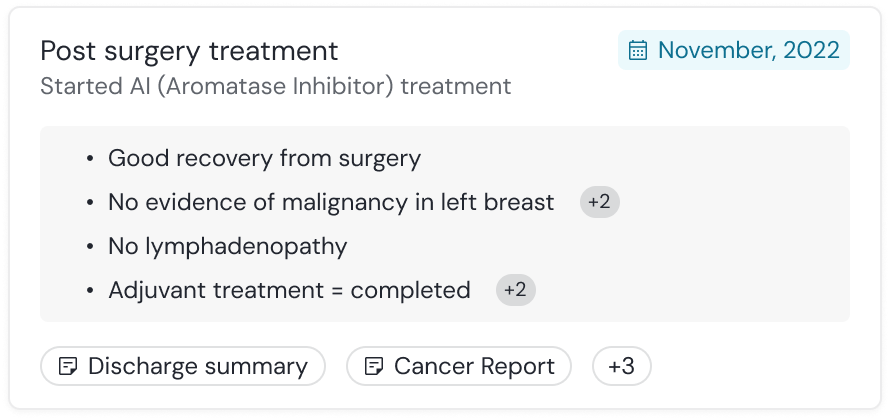Select the Good recovery from surgery item
The image size is (890, 420).
[265, 158]
